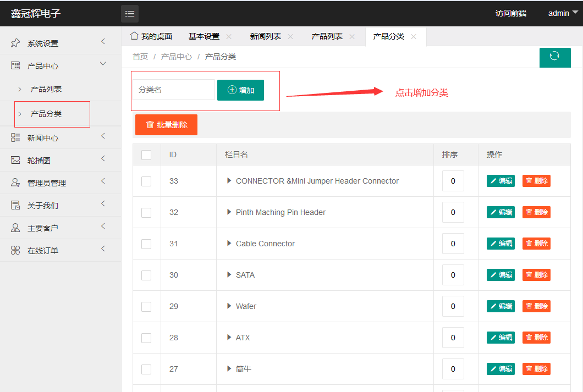Click the green refresh icon button
The width and height of the screenshot is (583, 392).
(x=554, y=57)
